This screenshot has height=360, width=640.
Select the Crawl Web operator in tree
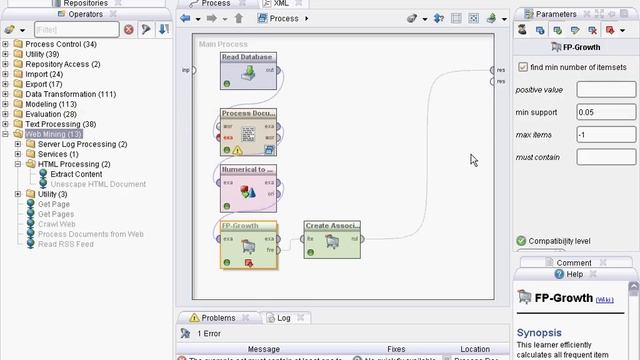click(x=57, y=224)
